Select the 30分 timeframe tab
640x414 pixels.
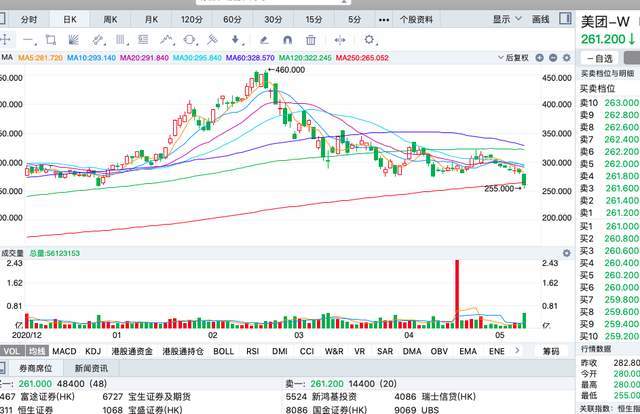pos(273,20)
